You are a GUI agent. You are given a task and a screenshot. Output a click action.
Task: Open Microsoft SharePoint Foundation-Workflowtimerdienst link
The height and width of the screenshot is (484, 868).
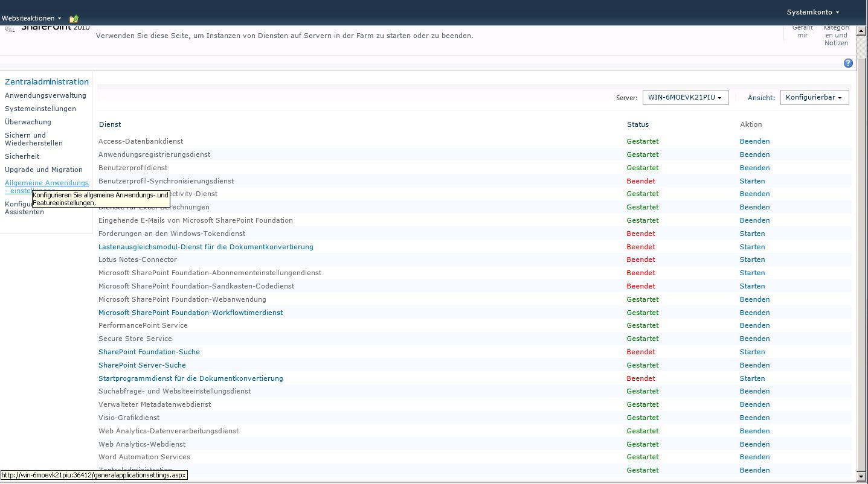190,313
